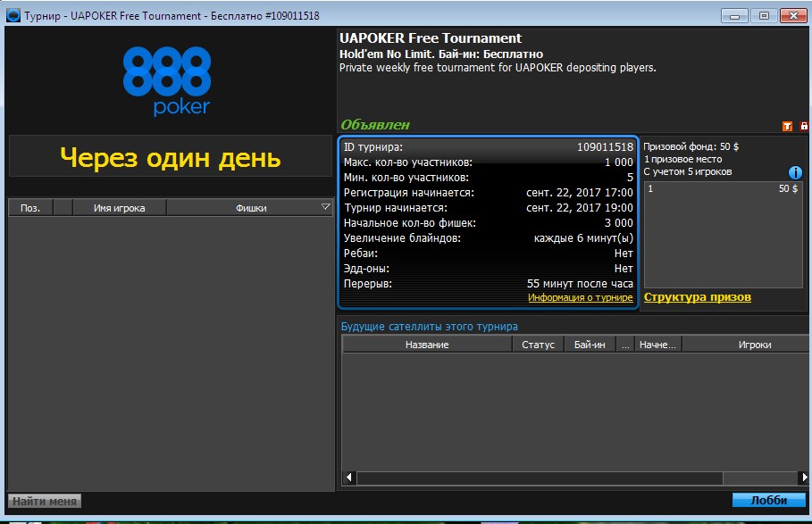The height and width of the screenshot is (524, 812).
Task: Click the Будущие сателлиты этого турнира heading
Action: coord(430,327)
